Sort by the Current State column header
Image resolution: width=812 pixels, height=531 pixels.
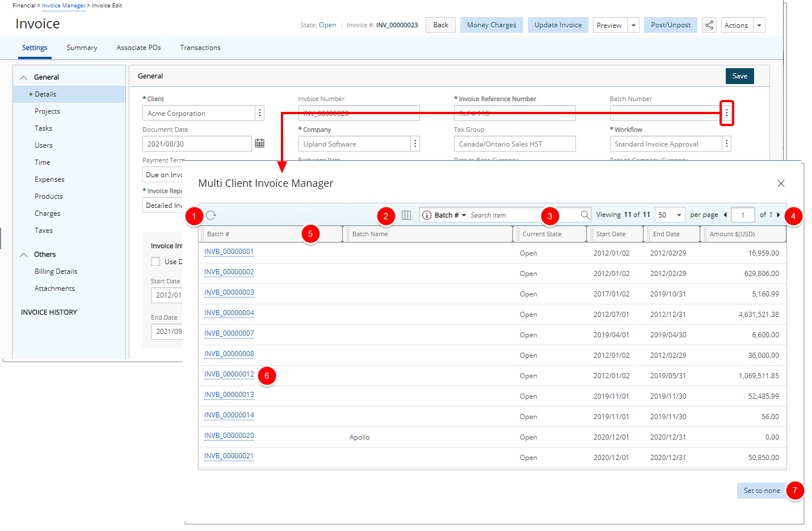coord(550,234)
